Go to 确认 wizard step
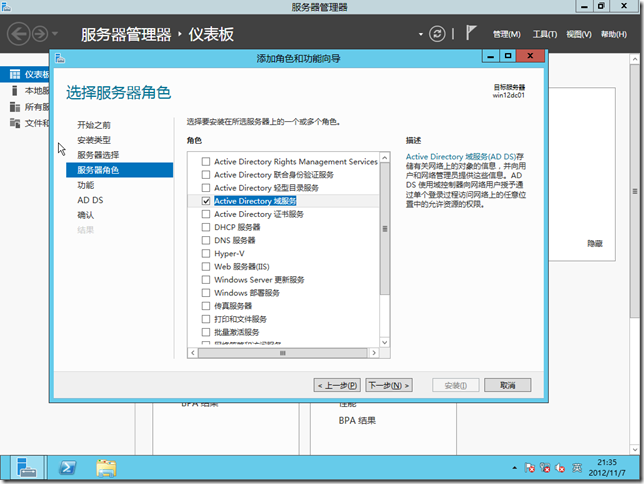644x484 pixels. point(85,215)
